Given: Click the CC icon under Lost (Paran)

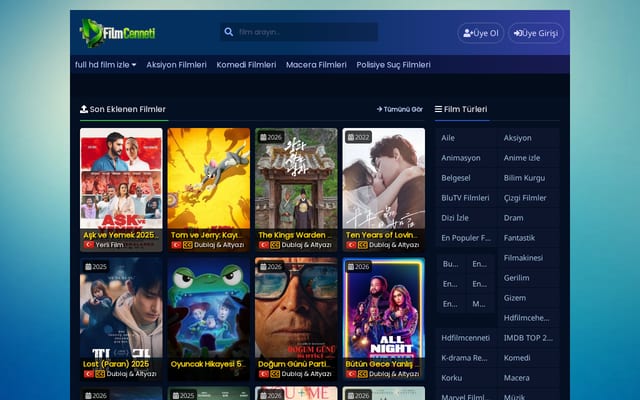Looking at the screenshot, I should 100,374.
